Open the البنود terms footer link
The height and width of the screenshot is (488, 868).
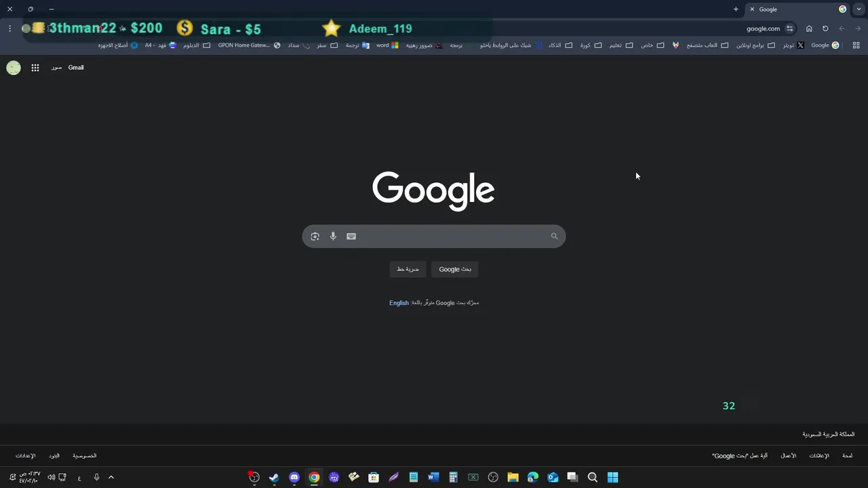click(54, 456)
